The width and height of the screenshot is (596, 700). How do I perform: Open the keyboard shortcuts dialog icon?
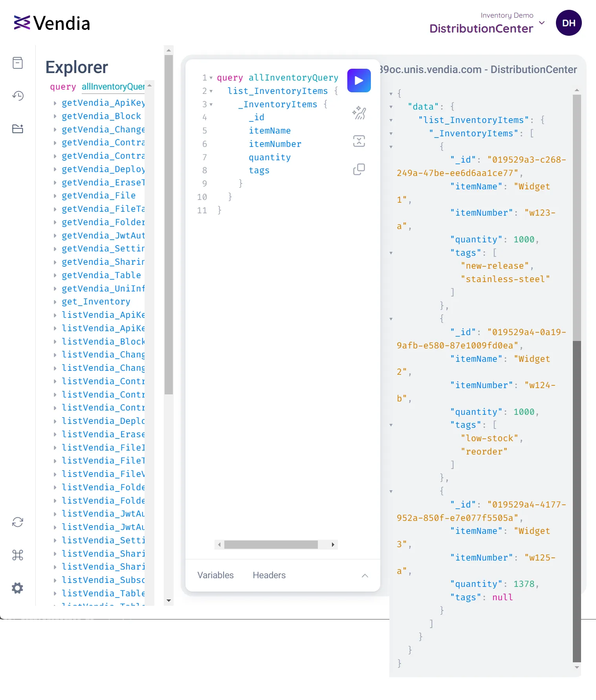18,555
